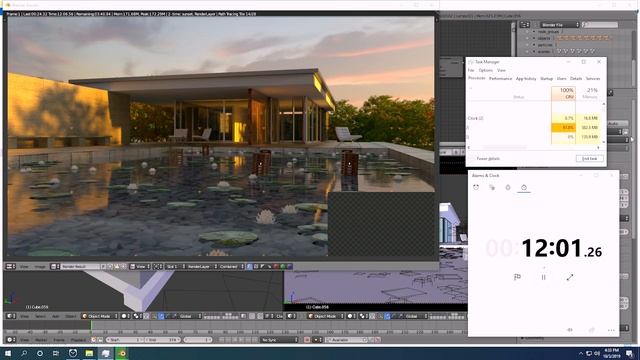The height and width of the screenshot is (360, 640).
Task: Switch to App history tab in Task Manager
Action: (x=526, y=78)
